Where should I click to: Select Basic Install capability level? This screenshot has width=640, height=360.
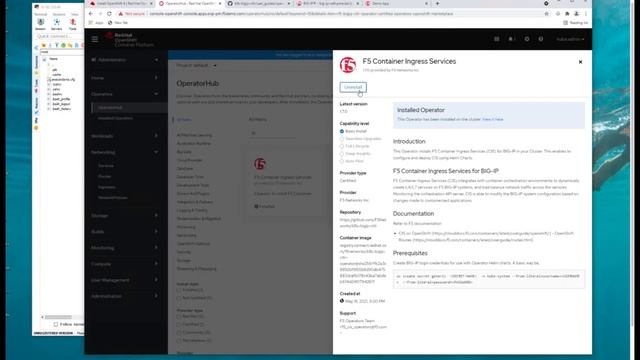coord(342,131)
